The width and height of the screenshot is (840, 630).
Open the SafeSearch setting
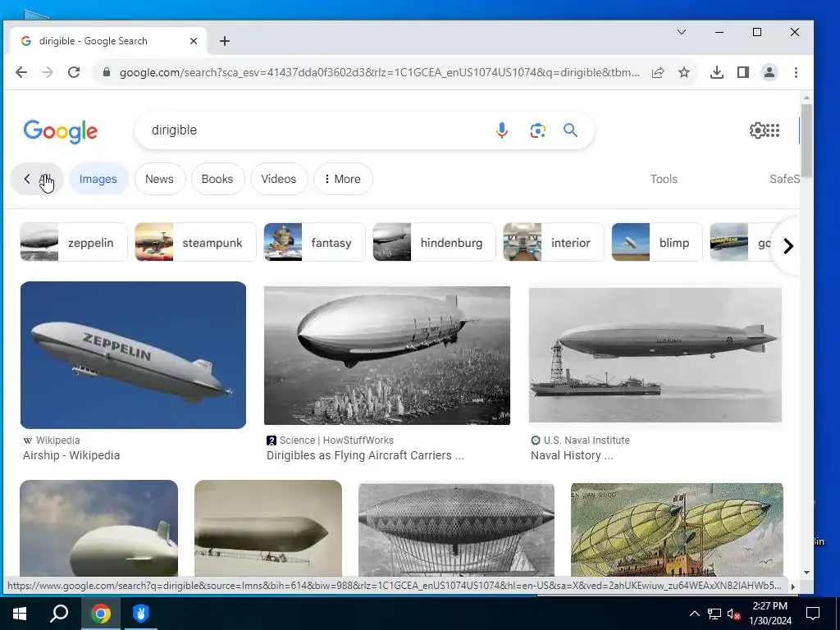click(784, 179)
